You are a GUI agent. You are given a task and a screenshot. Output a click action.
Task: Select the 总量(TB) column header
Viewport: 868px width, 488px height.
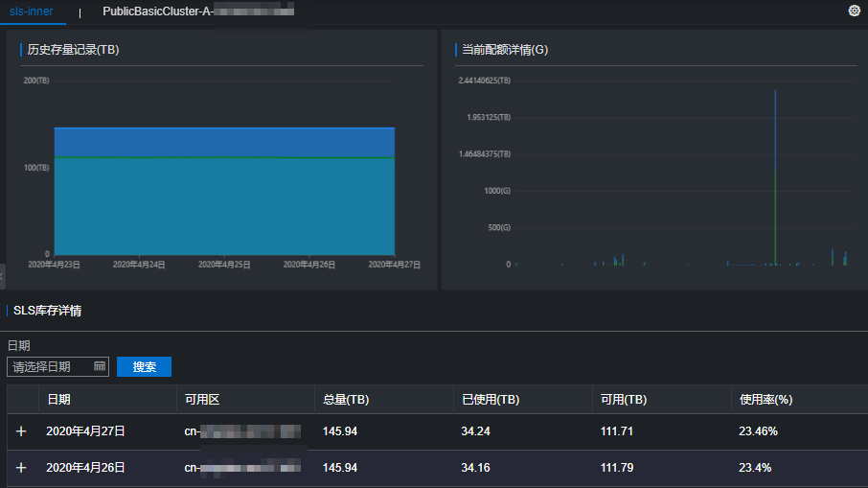pyautogui.click(x=346, y=400)
